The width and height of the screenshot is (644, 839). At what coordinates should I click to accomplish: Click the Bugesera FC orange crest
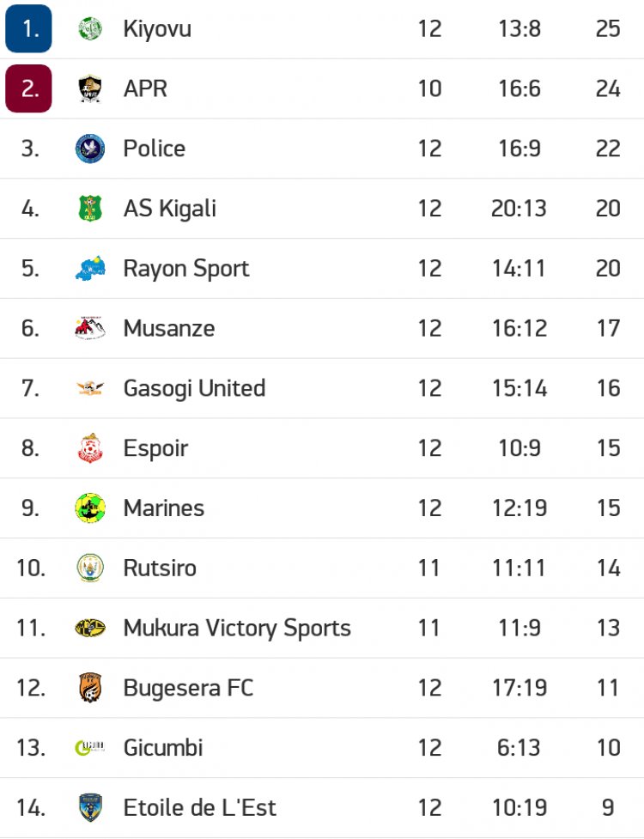tap(90, 688)
